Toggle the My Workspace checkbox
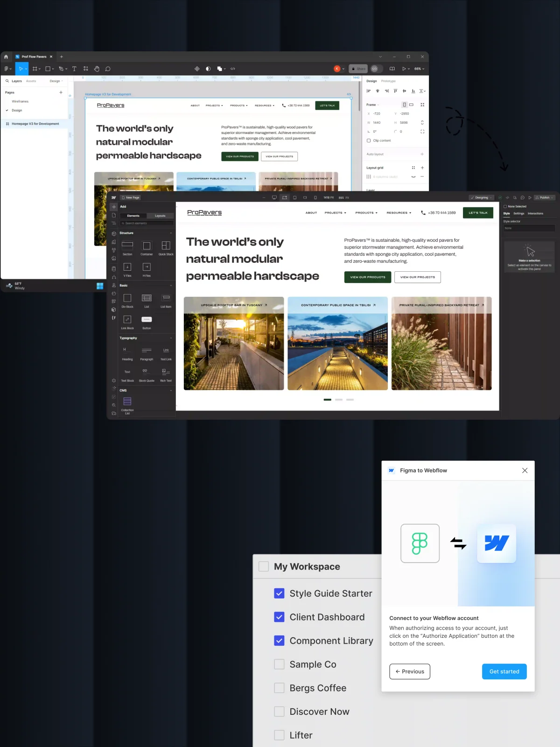The image size is (560, 747). tap(264, 566)
